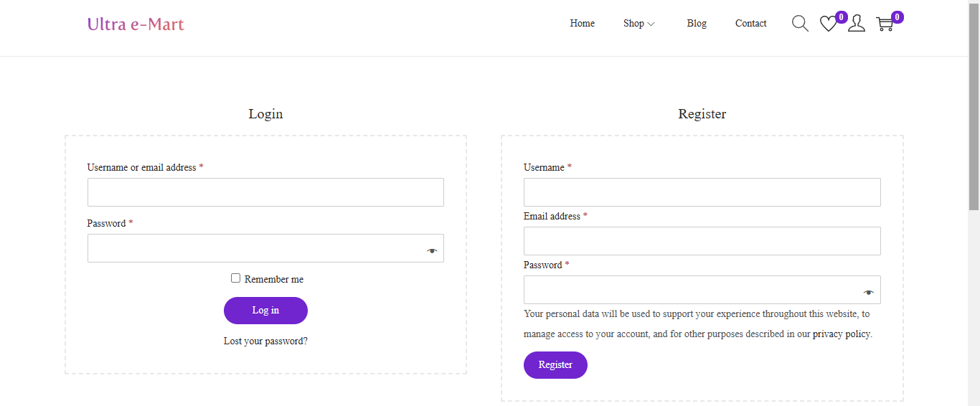Screen dimensions: 980x406
Task: Expand the Shop dropdown menu
Action: [x=639, y=24]
